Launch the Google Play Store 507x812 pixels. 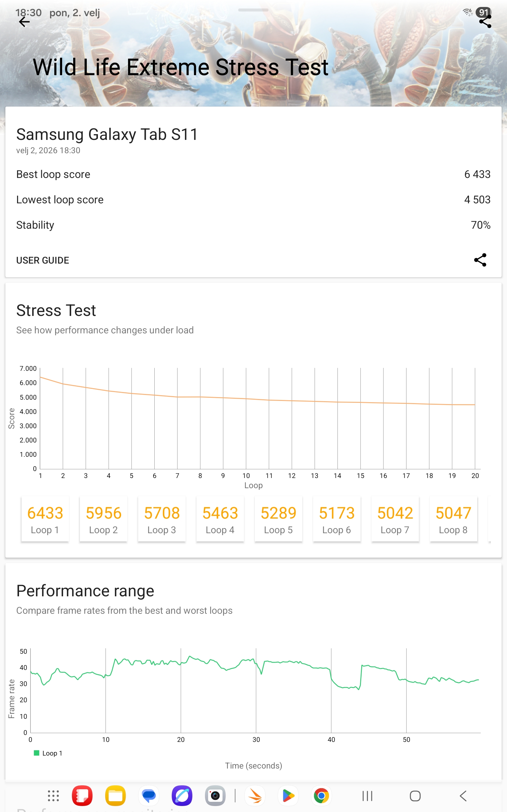(x=288, y=796)
